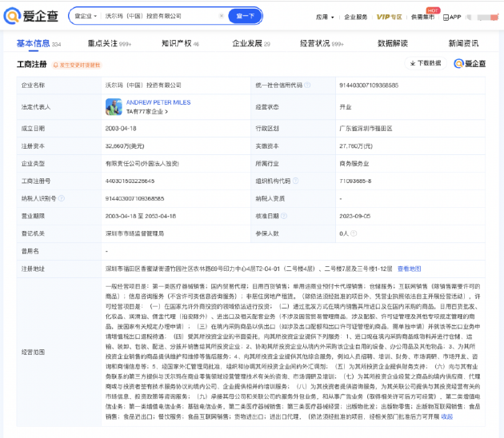The width and height of the screenshot is (504, 438).
Task: Switch to the 新闻资讯 tab
Action: [x=463, y=43]
